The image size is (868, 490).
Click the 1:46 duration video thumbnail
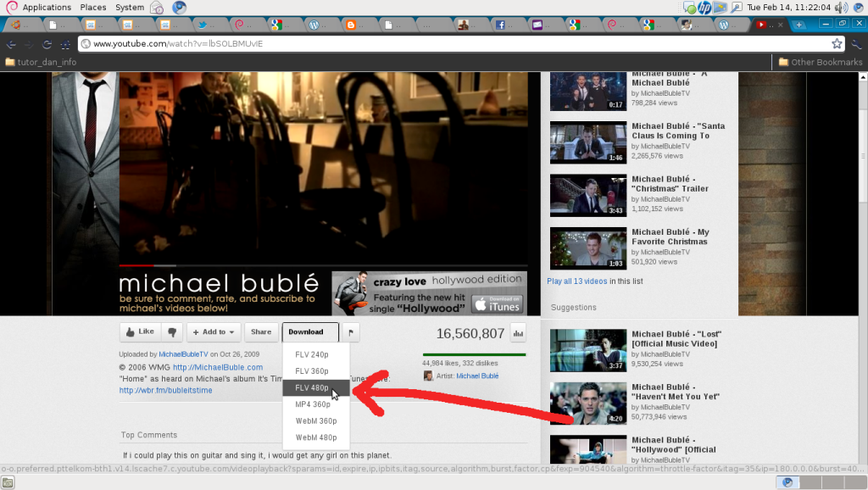[588, 143]
